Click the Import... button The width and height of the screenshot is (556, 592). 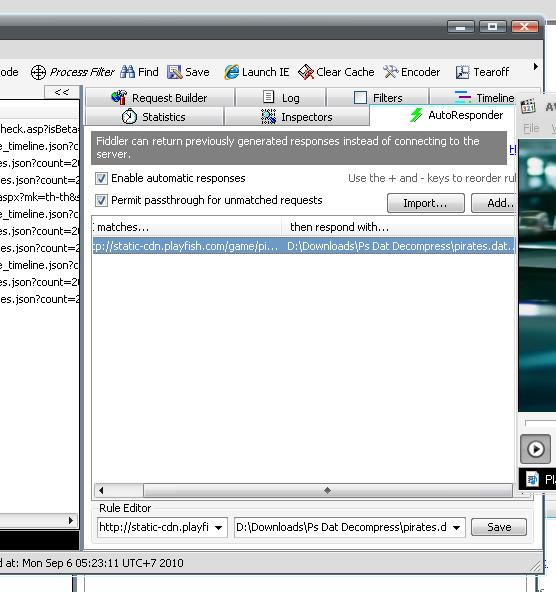426,203
